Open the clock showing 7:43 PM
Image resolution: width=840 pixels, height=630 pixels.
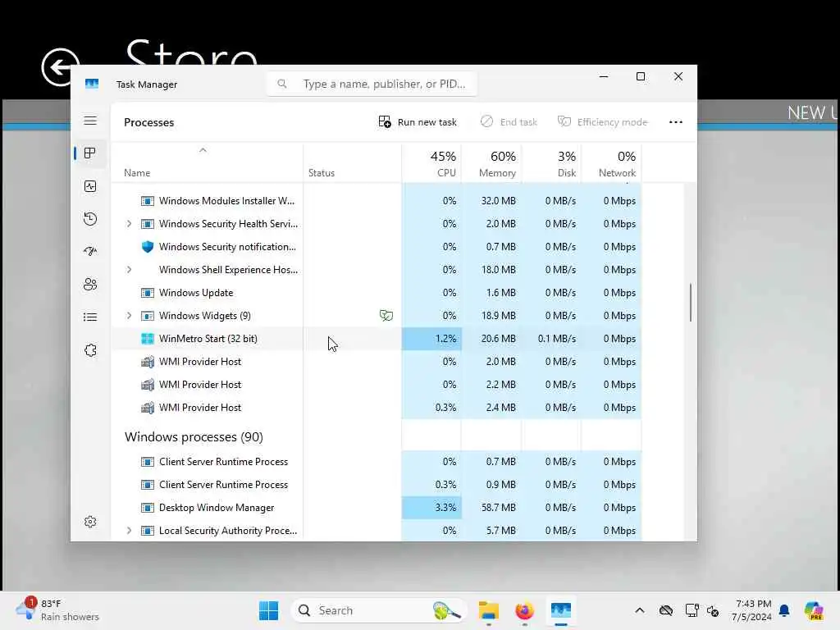click(x=751, y=610)
